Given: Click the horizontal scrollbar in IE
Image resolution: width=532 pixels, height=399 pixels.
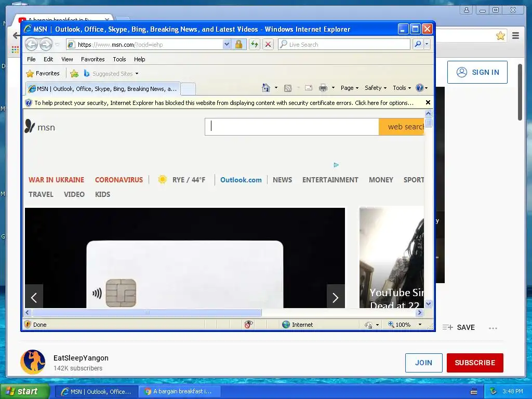Looking at the screenshot, I should [147, 312].
